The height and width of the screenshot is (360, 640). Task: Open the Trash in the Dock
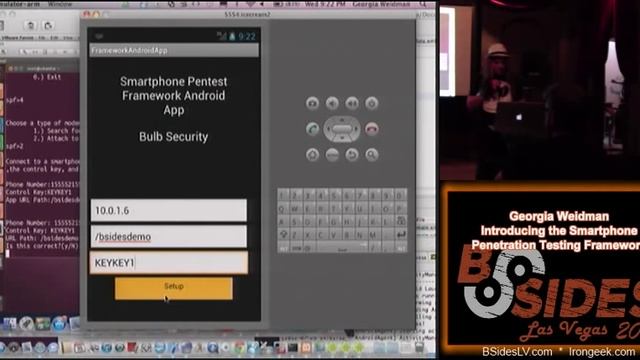click(419, 347)
